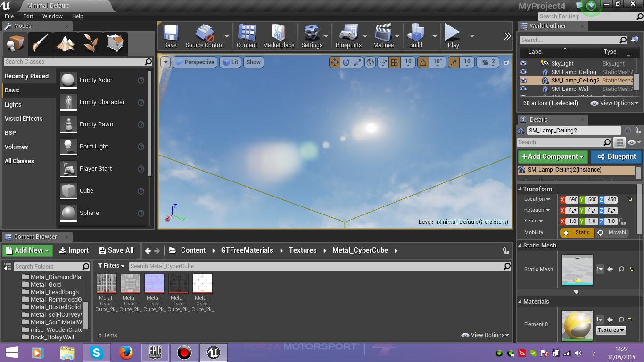Screen dimensions: 644x362
Task: Collapse the Materials section
Action: 520,301
